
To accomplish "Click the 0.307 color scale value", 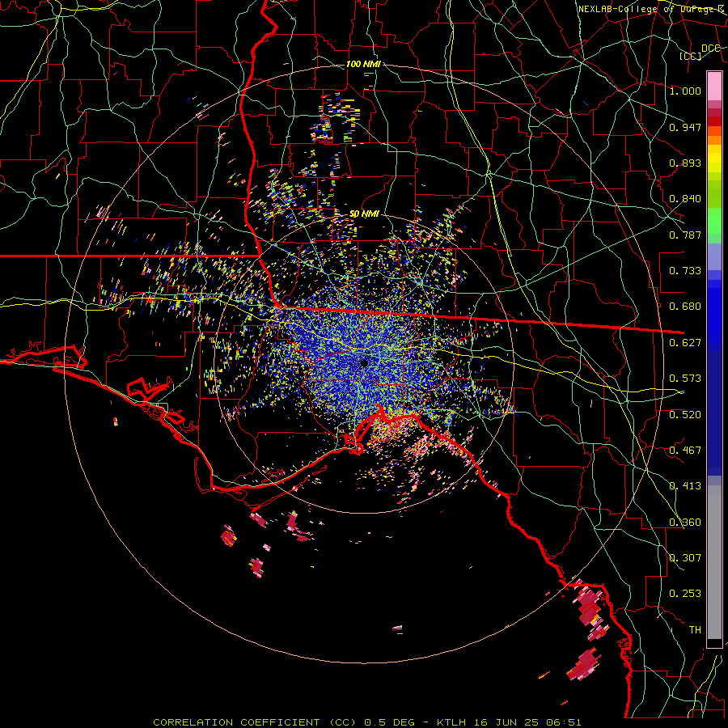I will [x=685, y=558].
